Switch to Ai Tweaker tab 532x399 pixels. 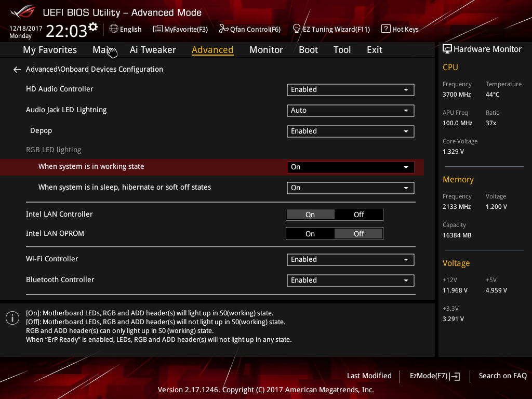coord(153,50)
